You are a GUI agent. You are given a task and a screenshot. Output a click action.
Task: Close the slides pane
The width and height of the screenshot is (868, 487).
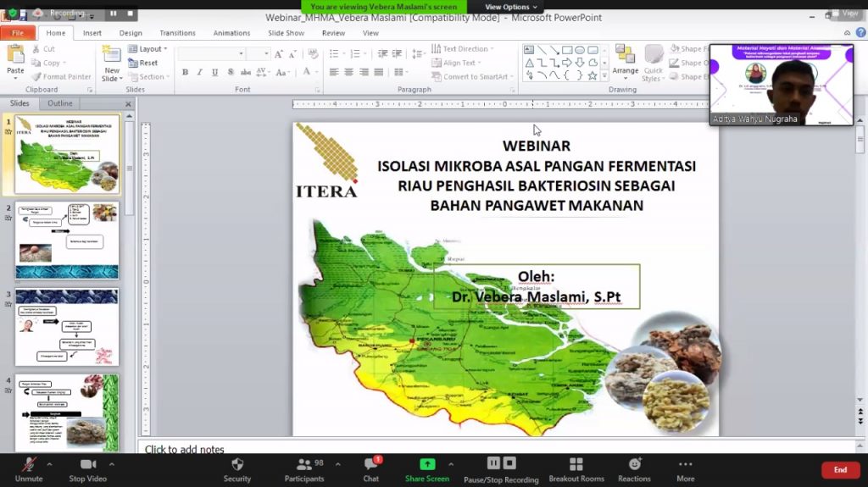coord(128,103)
